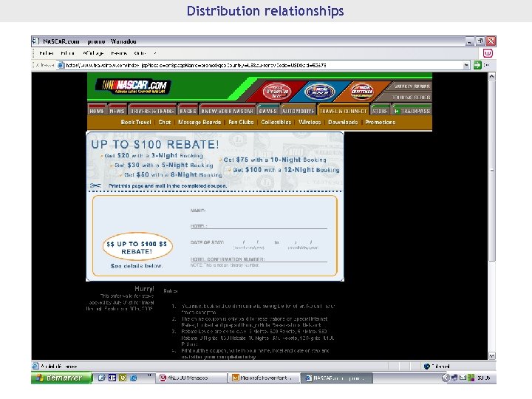The width and height of the screenshot is (532, 399).
Task: Click the window title bar page icon
Action: pyautogui.click(x=35, y=41)
